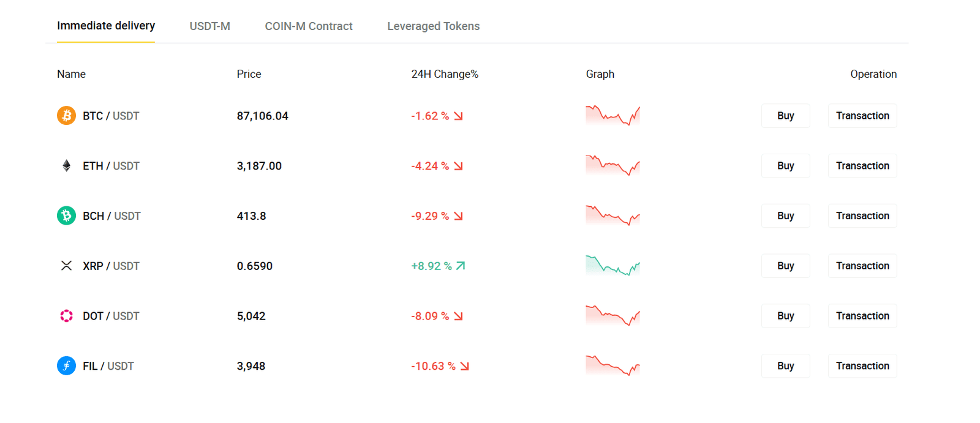
Task: Click the Bitcoin BTC coin icon
Action: [66, 116]
